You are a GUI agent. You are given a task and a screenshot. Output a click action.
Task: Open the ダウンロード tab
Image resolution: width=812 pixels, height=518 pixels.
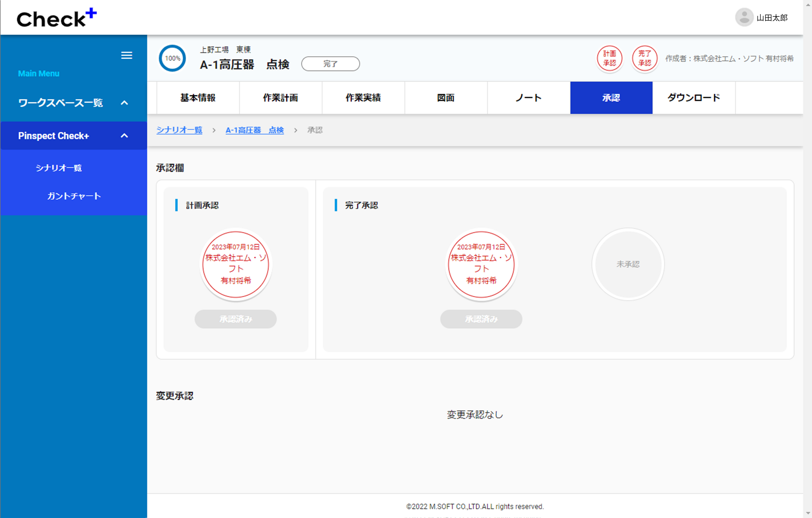click(x=694, y=98)
